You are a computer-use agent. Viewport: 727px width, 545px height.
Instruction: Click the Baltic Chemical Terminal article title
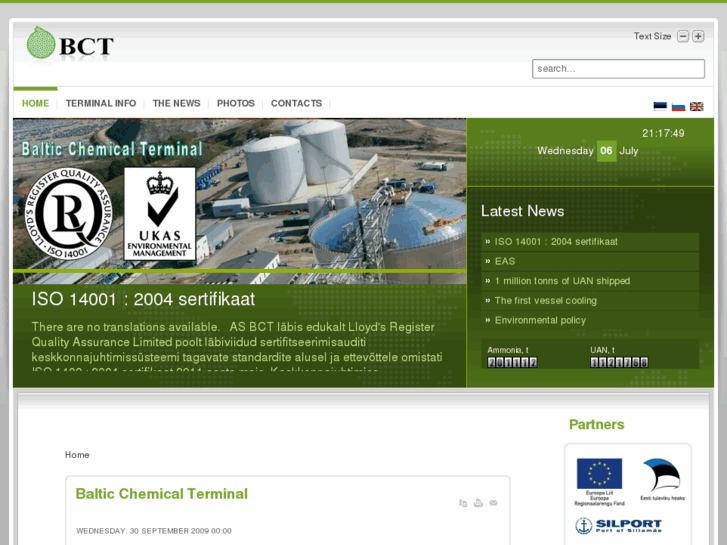point(161,494)
